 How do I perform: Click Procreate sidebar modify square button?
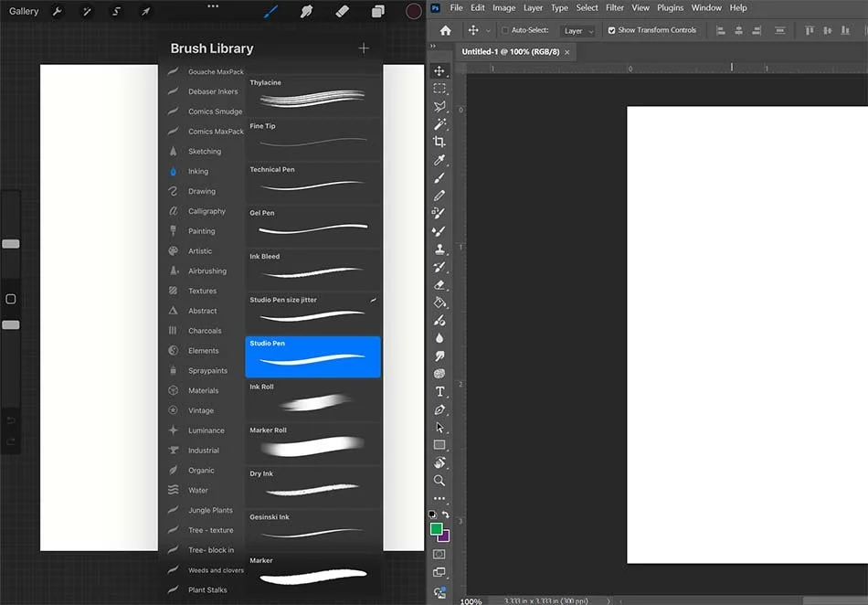tap(11, 299)
